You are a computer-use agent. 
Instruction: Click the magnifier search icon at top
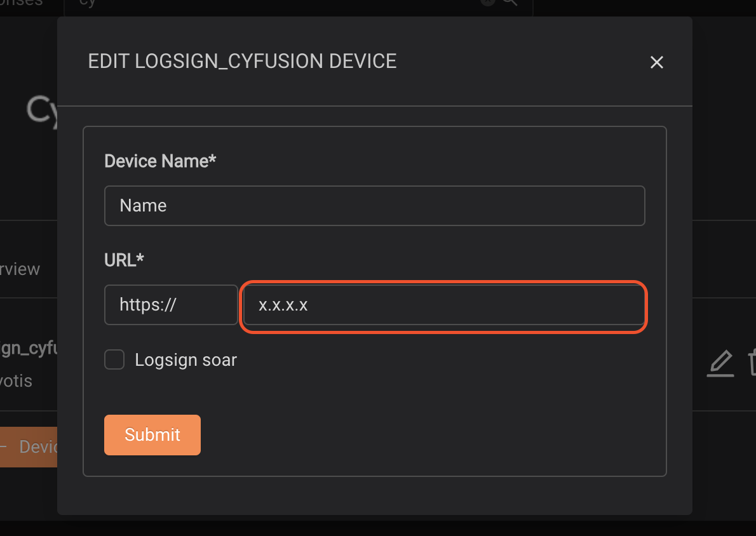510,3
